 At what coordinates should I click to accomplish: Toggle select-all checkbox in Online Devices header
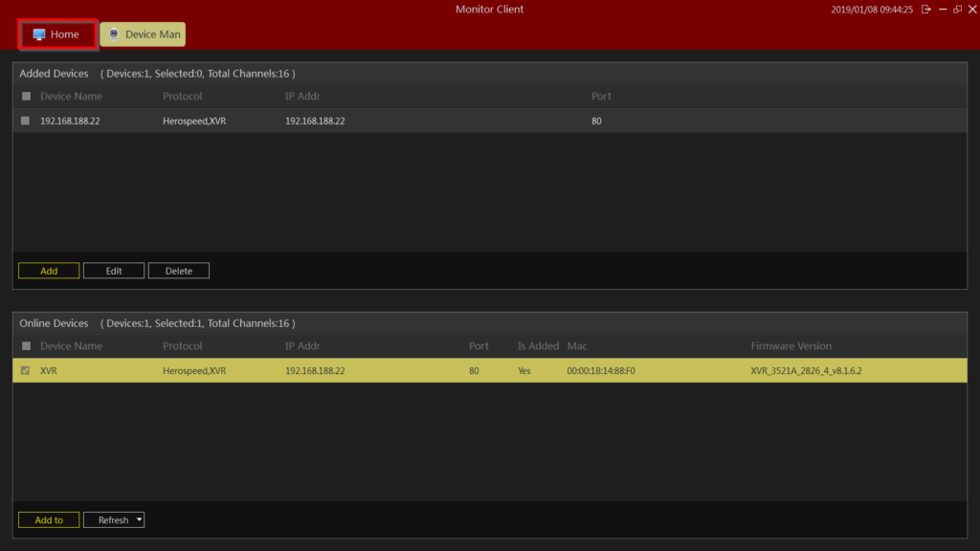pyautogui.click(x=26, y=346)
